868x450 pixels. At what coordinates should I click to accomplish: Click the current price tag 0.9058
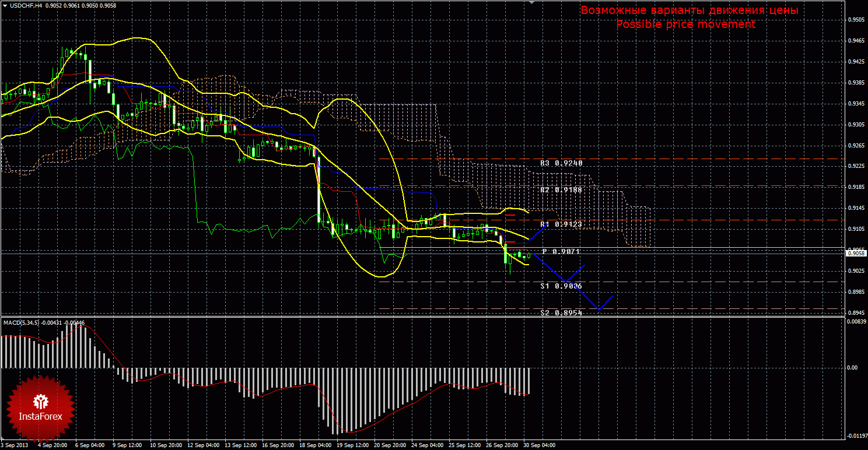tap(856, 254)
